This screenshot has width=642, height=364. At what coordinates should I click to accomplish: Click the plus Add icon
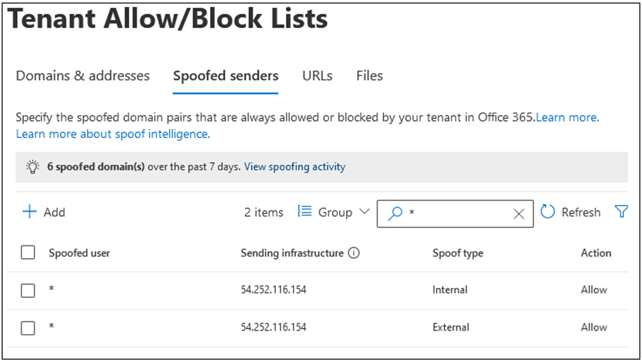click(x=29, y=212)
